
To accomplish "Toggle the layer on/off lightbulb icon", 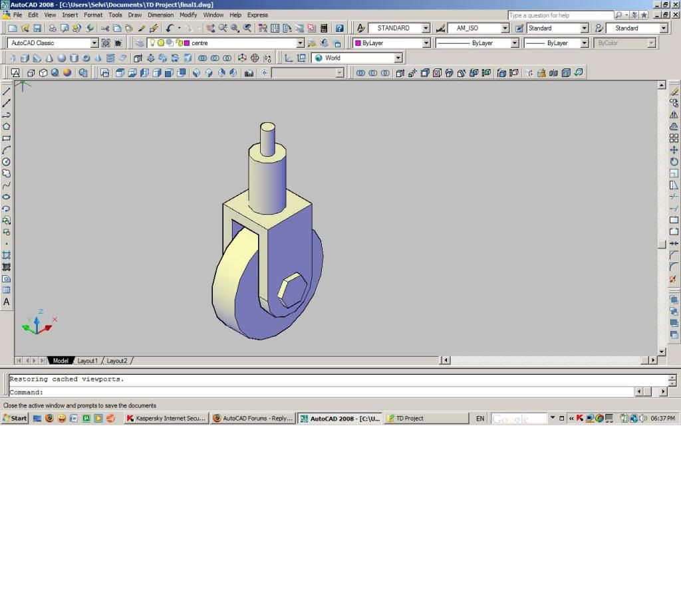I will [x=152, y=43].
